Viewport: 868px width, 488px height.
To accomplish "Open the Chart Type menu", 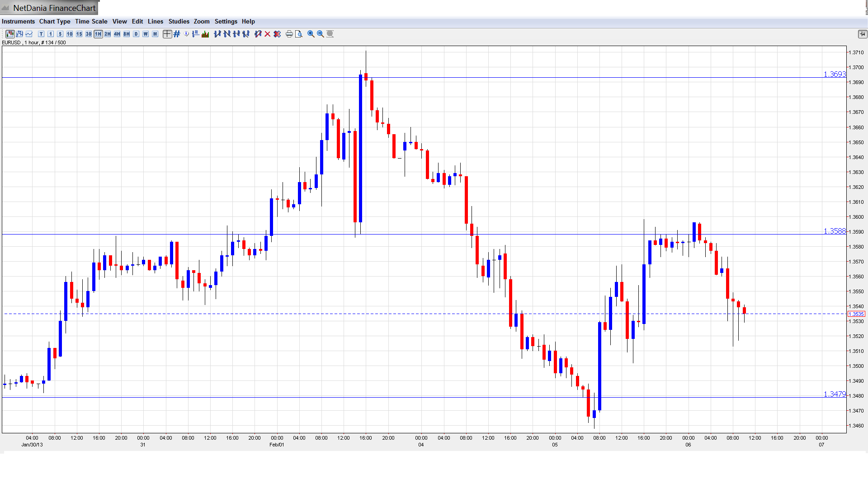I will [55, 21].
